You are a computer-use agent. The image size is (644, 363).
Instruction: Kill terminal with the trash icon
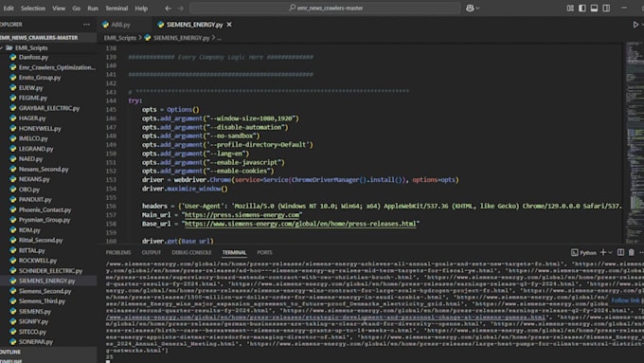tap(632, 252)
